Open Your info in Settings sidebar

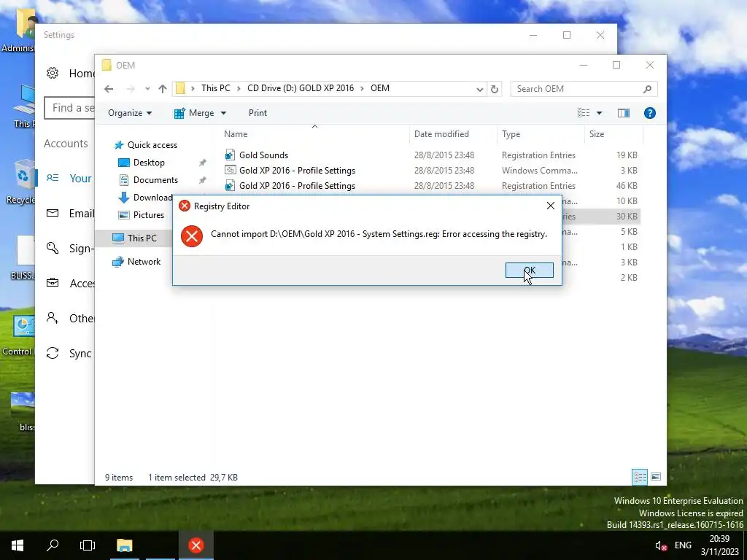[x=69, y=178]
